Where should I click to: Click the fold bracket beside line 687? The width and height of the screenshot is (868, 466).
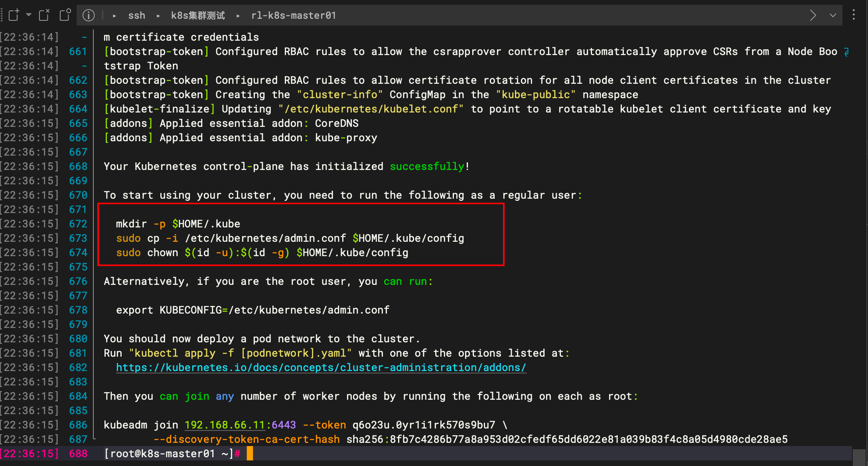point(94,438)
